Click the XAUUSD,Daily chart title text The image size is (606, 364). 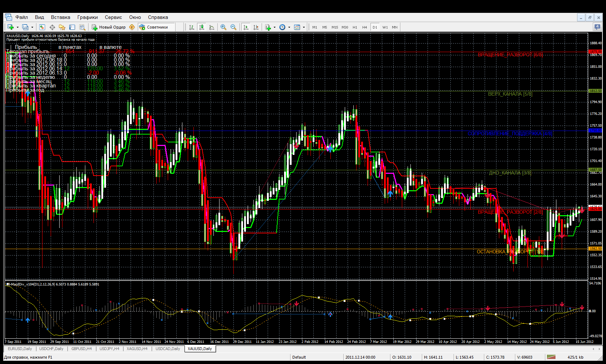[17, 36]
